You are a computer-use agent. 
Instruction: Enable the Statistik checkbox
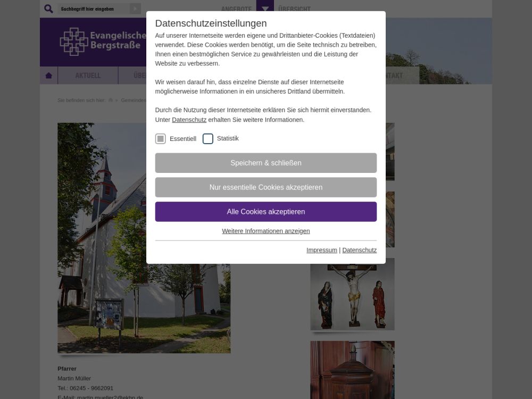pos(207,138)
